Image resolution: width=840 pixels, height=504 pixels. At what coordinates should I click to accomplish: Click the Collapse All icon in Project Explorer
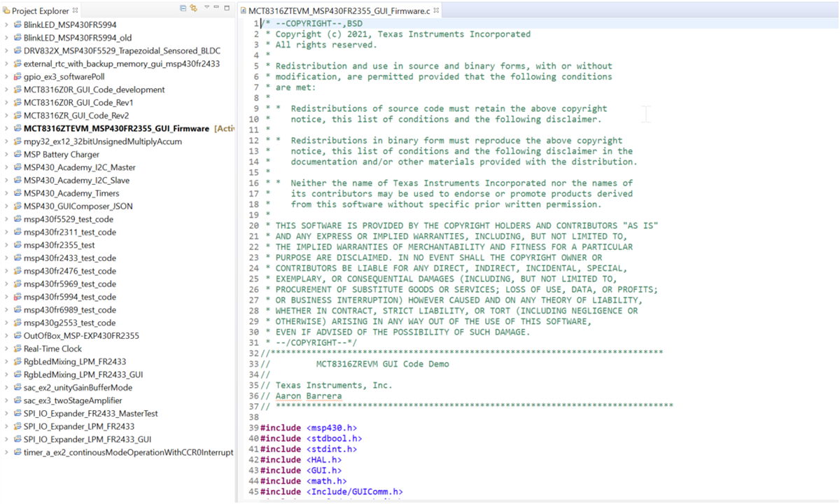[183, 8]
